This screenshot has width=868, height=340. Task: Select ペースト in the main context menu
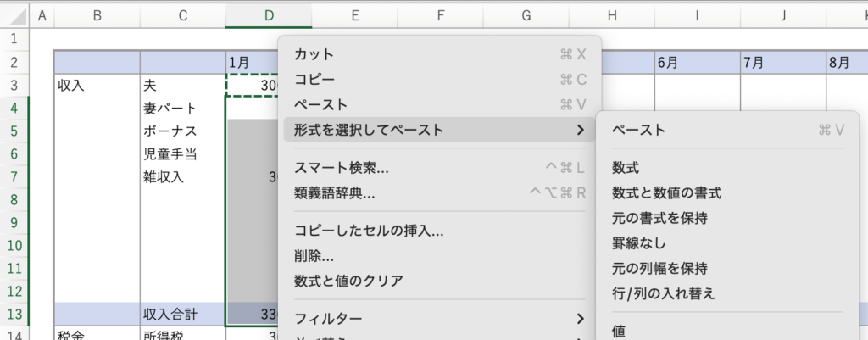320,105
